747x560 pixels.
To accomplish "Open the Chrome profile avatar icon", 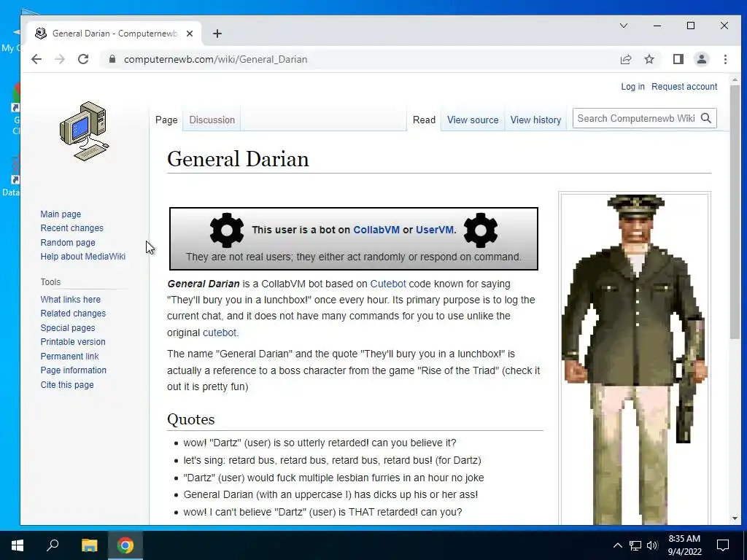I will 701,59.
